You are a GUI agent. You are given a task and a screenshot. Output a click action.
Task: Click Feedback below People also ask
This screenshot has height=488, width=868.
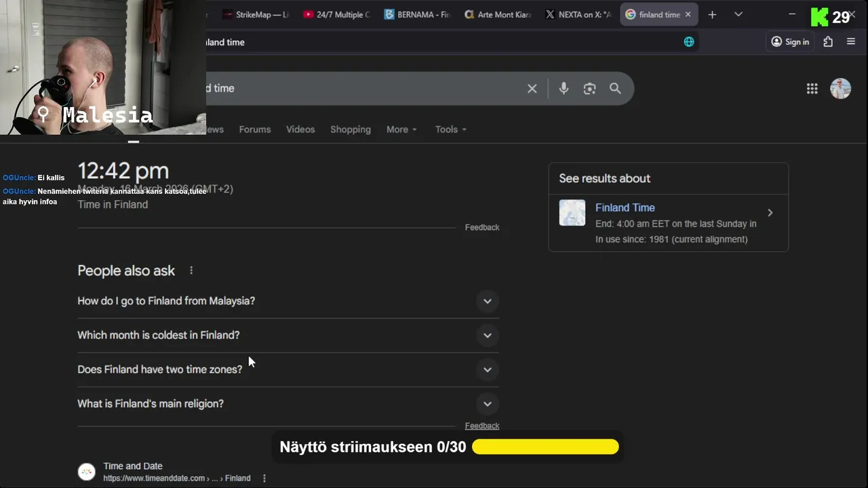pos(482,426)
